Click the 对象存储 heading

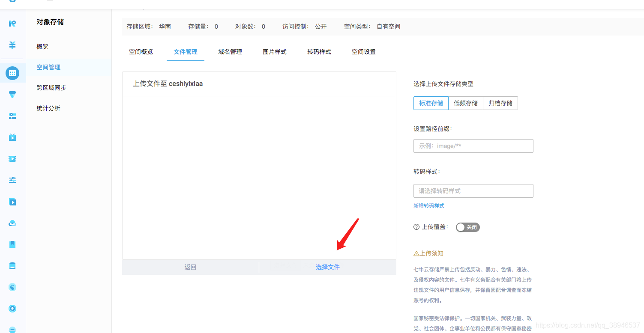pos(50,22)
